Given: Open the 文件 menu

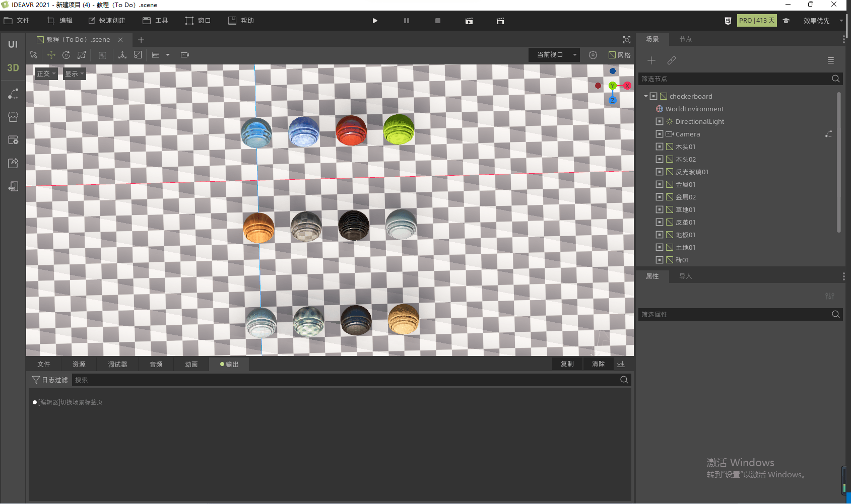Looking at the screenshot, I should [x=17, y=21].
